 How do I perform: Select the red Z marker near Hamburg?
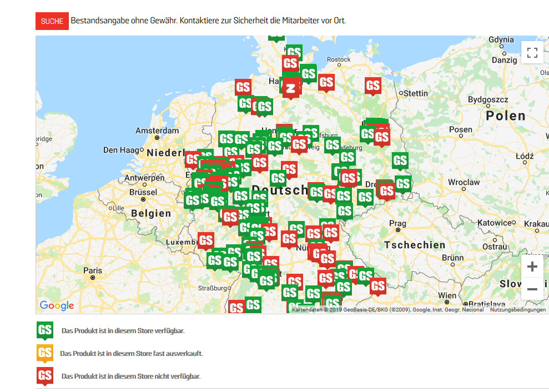(290, 87)
